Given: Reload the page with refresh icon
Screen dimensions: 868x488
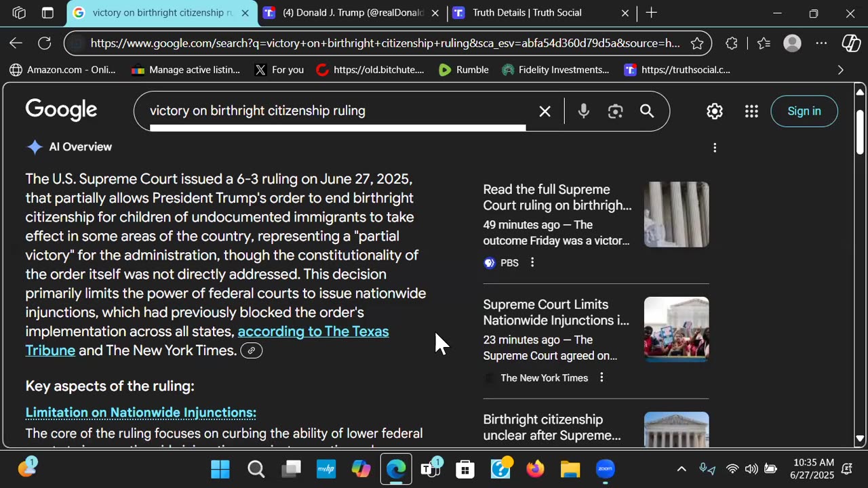Looking at the screenshot, I should (x=45, y=43).
